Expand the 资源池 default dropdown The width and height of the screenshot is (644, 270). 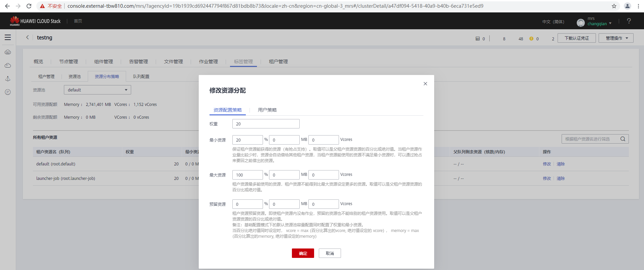[x=98, y=90]
